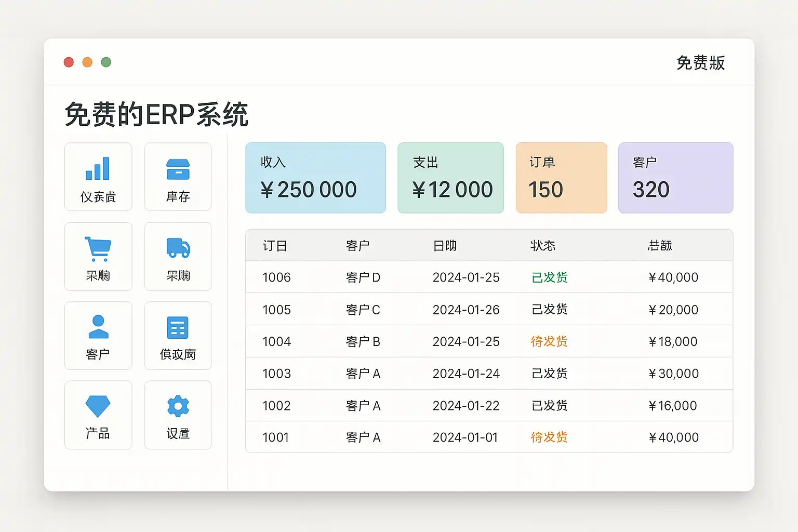798x532 pixels.
Task: Select the delivery truck icon
Action: 178,248
